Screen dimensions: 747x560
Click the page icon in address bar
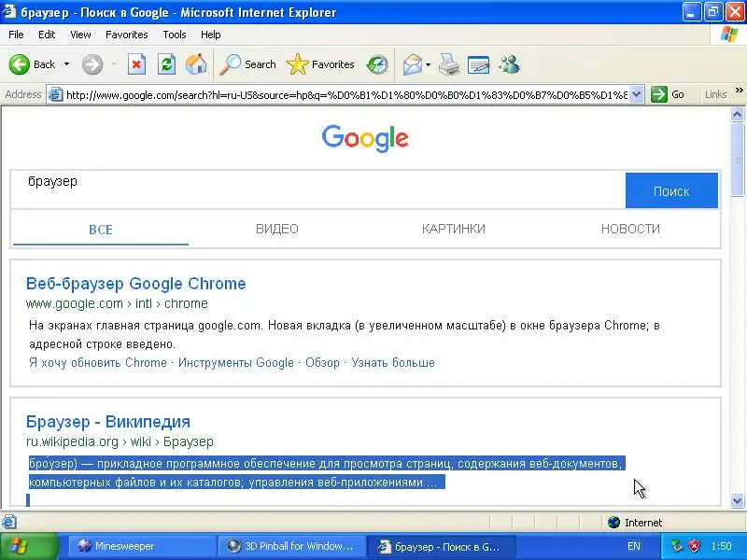[x=56, y=94]
